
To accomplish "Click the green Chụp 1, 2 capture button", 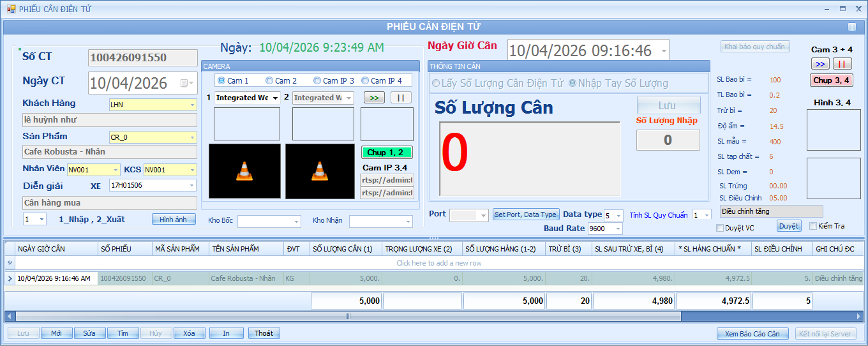I will pos(387,153).
